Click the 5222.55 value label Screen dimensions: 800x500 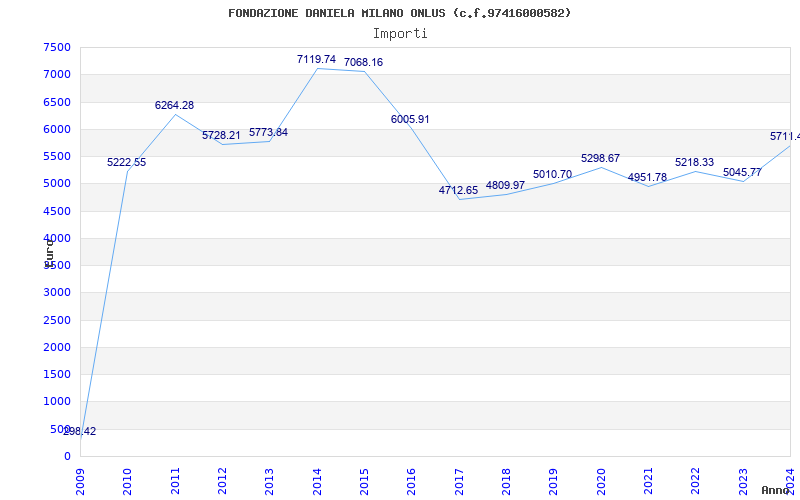(x=127, y=163)
